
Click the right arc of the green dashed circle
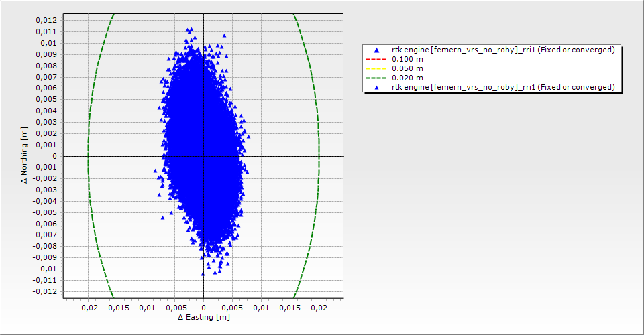pyautogui.click(x=319, y=156)
